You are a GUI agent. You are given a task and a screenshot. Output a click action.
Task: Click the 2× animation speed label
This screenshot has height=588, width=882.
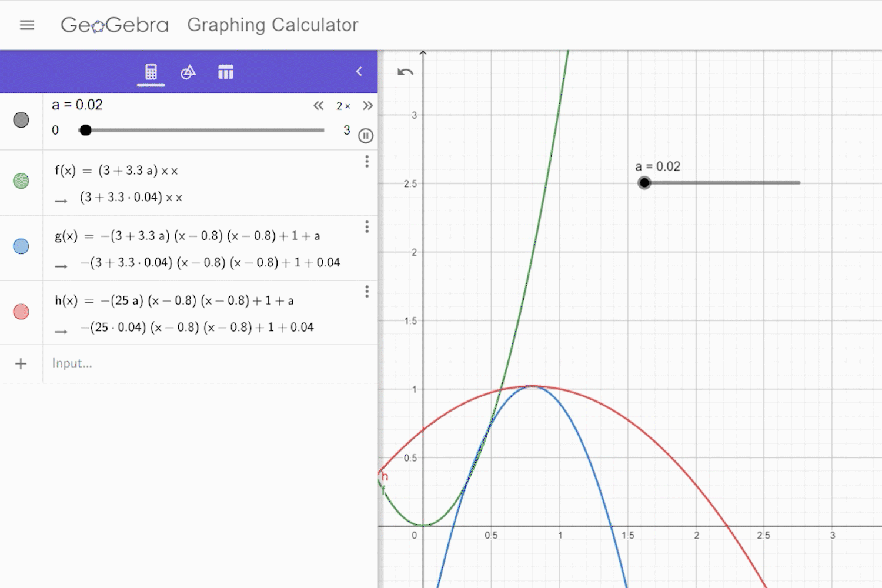pos(343,106)
